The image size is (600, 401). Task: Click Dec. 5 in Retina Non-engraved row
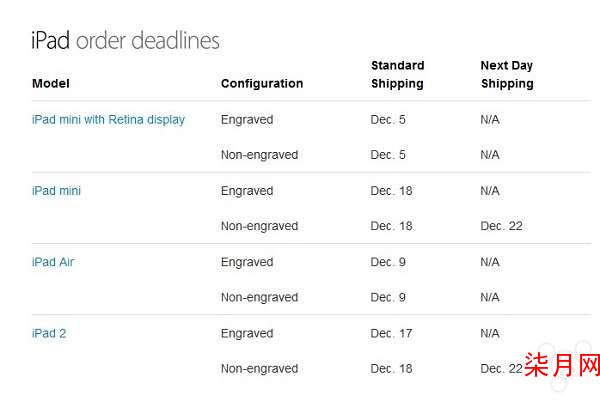tap(388, 155)
